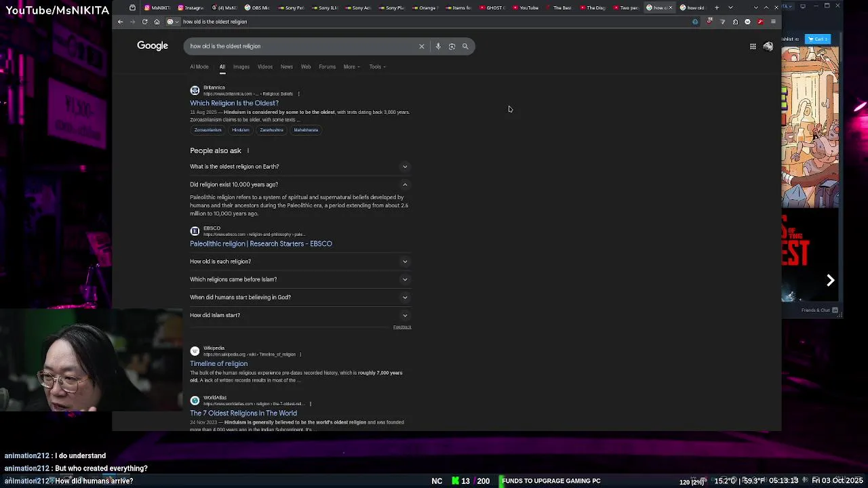Open the Steam Cart button
Image resolution: width=868 pixels, height=488 pixels.
(818, 39)
